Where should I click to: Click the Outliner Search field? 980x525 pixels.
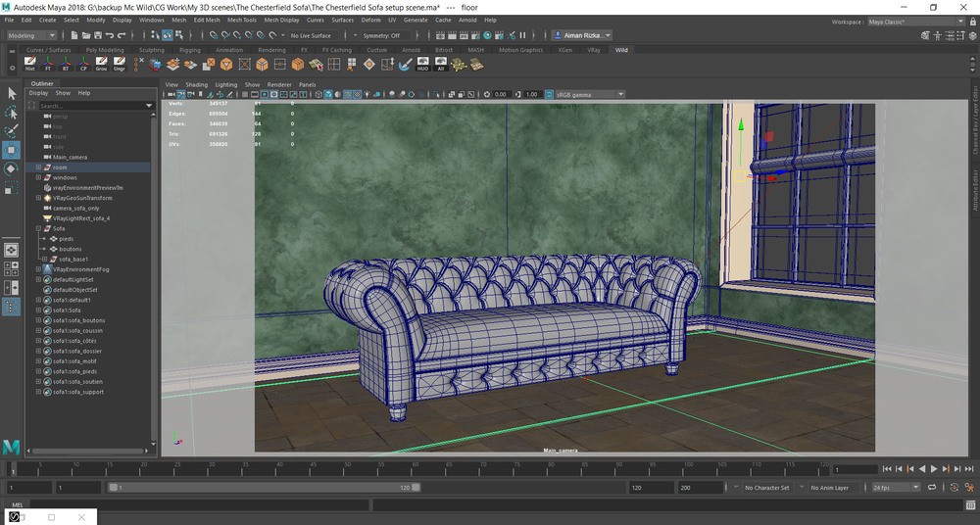(x=90, y=106)
